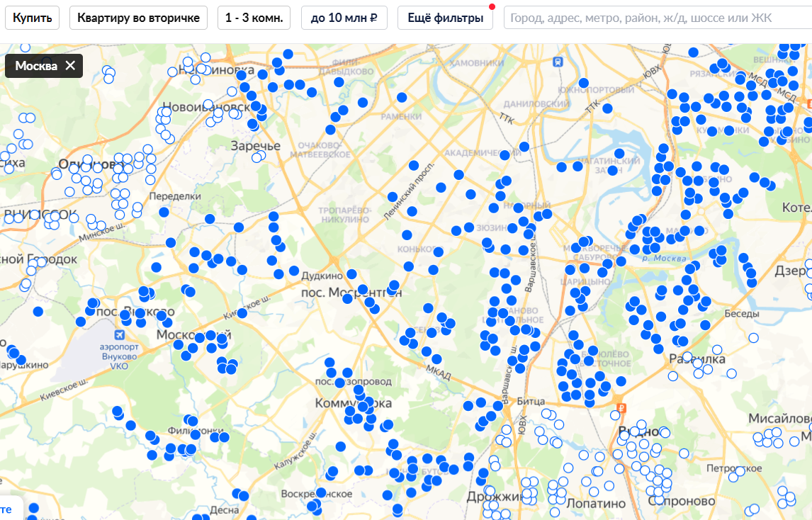This screenshot has height=520, width=812.
Task: Select the lone blue marker above Марушкино
Action: click(38, 311)
